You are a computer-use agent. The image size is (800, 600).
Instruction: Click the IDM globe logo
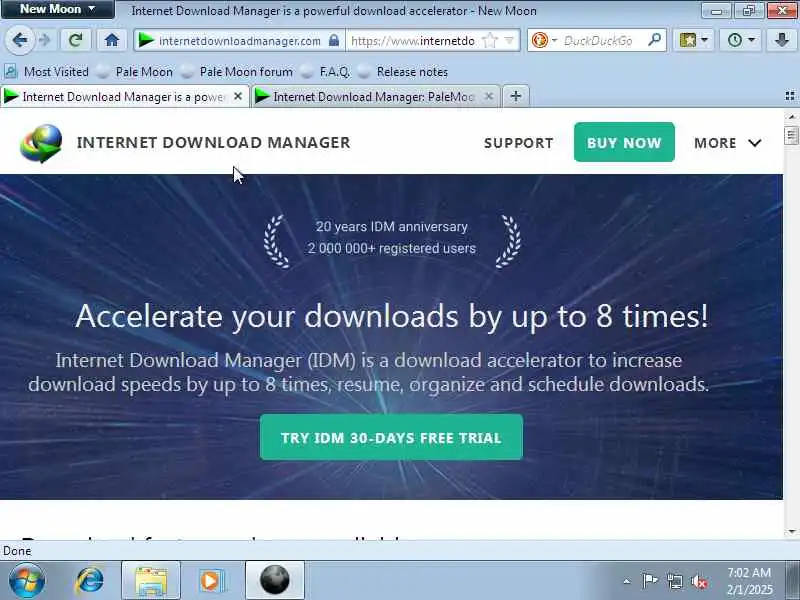tap(41, 143)
